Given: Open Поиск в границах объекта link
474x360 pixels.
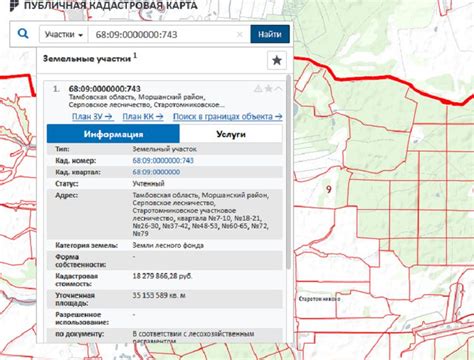Looking at the screenshot, I should pyautogui.click(x=228, y=117).
